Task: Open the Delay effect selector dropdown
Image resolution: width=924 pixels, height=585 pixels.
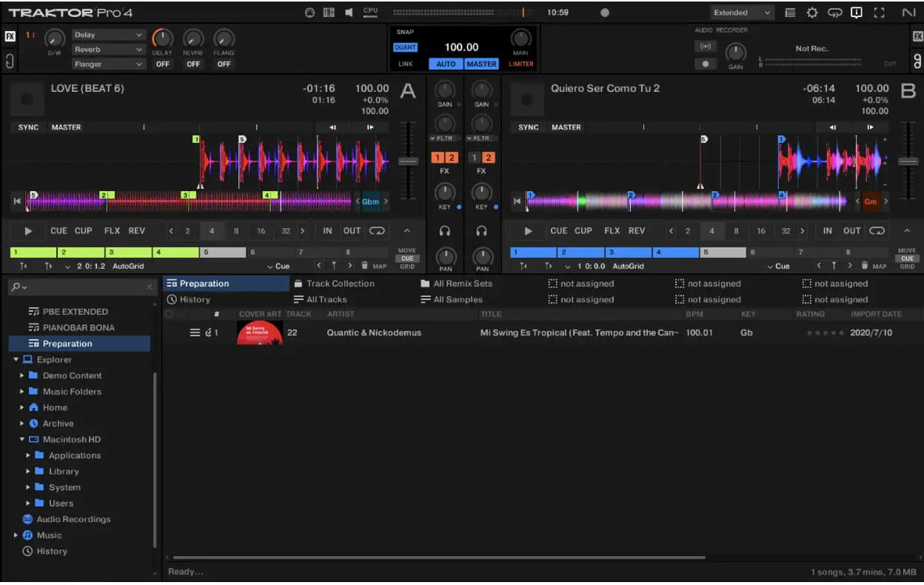Action: point(109,35)
